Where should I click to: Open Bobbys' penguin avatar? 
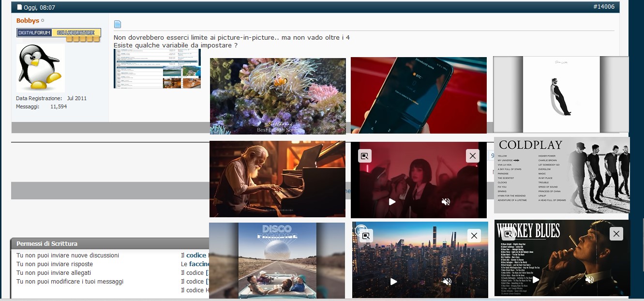coord(41,68)
